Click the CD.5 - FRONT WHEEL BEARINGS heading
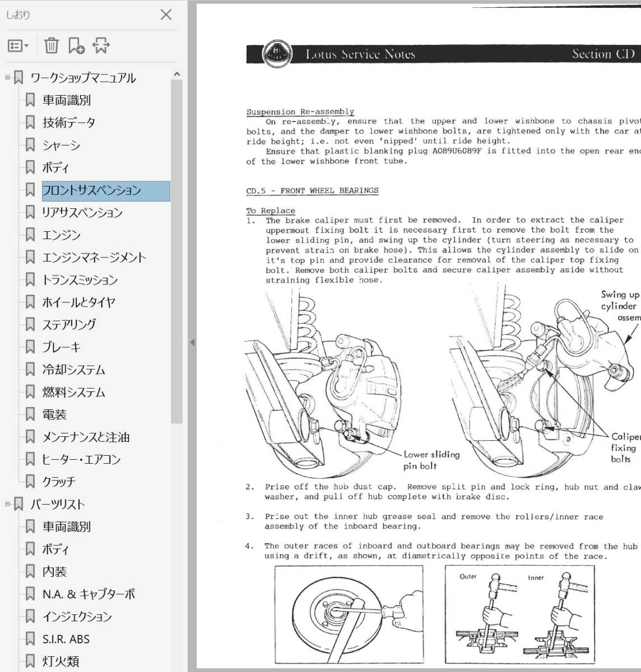The image size is (641, 672). coord(312,191)
